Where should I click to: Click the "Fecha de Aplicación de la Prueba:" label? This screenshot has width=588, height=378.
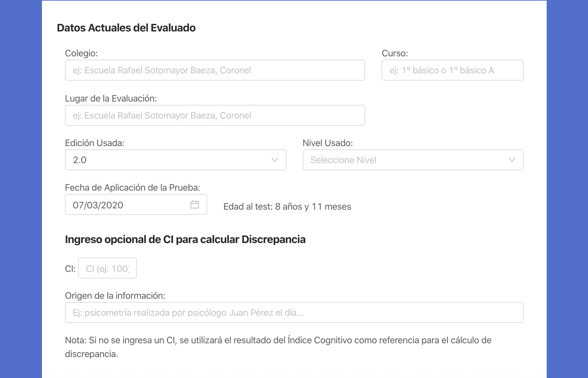tap(132, 188)
